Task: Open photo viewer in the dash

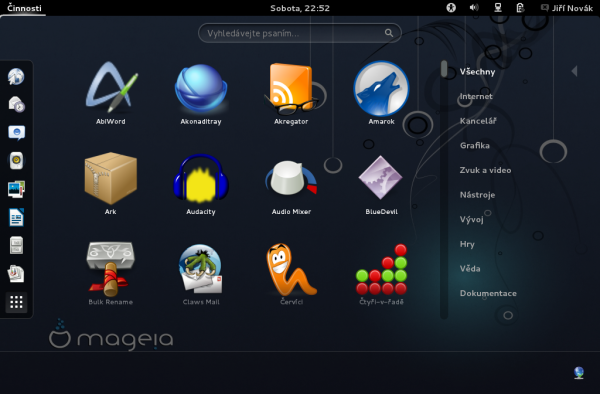Action: tap(16, 189)
